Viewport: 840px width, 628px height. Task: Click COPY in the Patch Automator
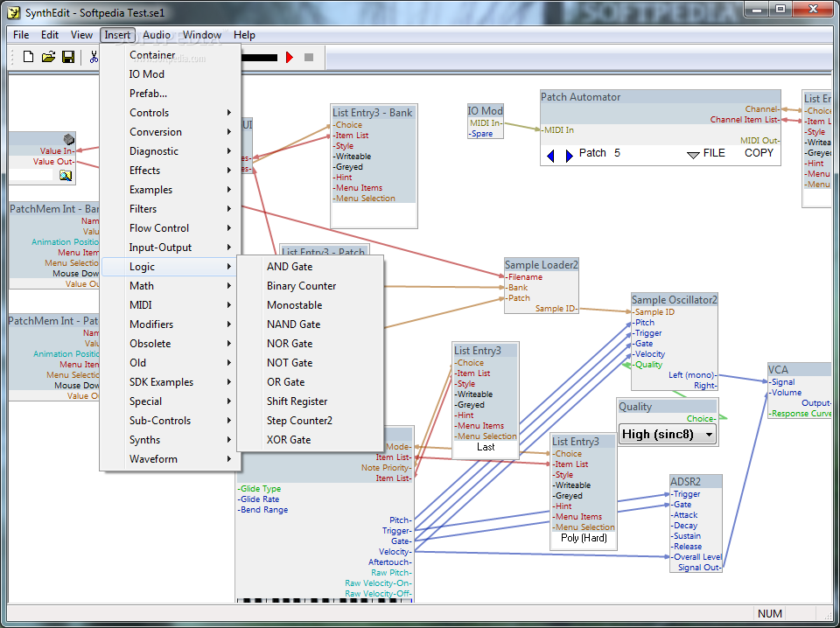point(759,153)
